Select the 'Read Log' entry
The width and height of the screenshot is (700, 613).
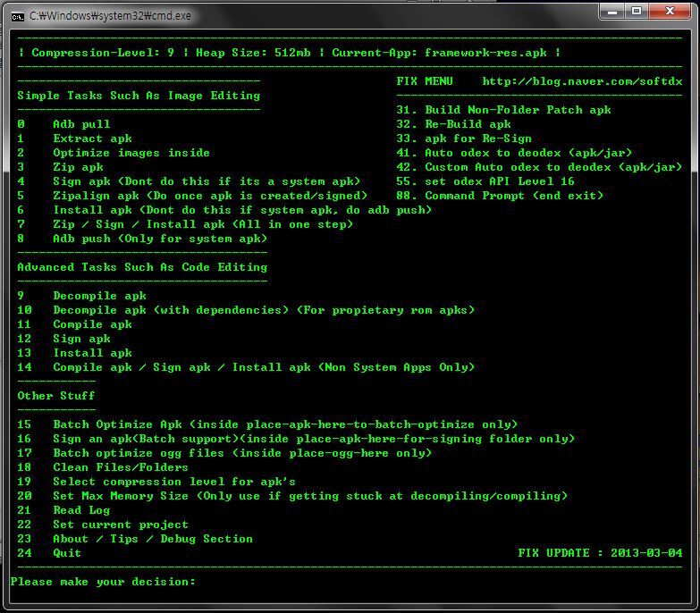point(81,510)
